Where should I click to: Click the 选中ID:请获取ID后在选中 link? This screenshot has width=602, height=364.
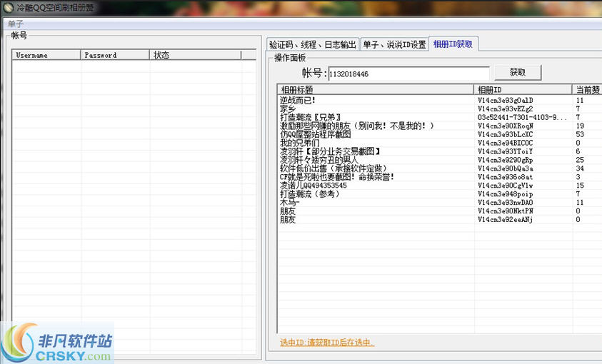(x=327, y=342)
